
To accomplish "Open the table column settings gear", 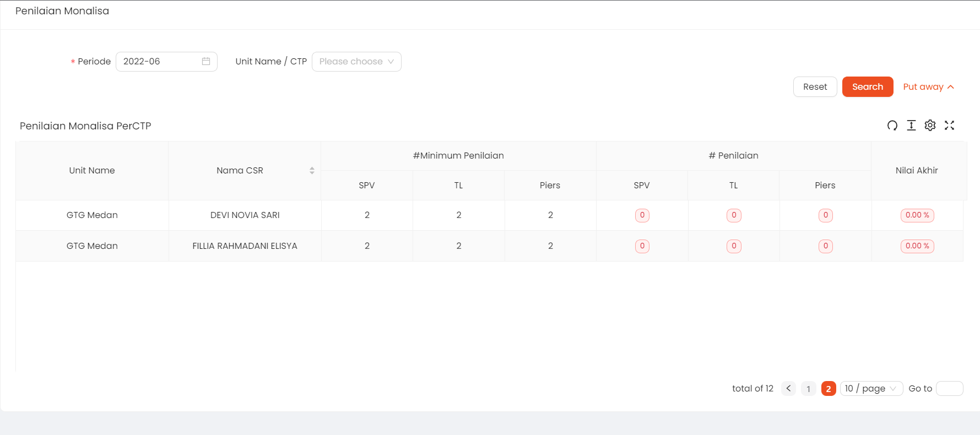I will tap(930, 126).
